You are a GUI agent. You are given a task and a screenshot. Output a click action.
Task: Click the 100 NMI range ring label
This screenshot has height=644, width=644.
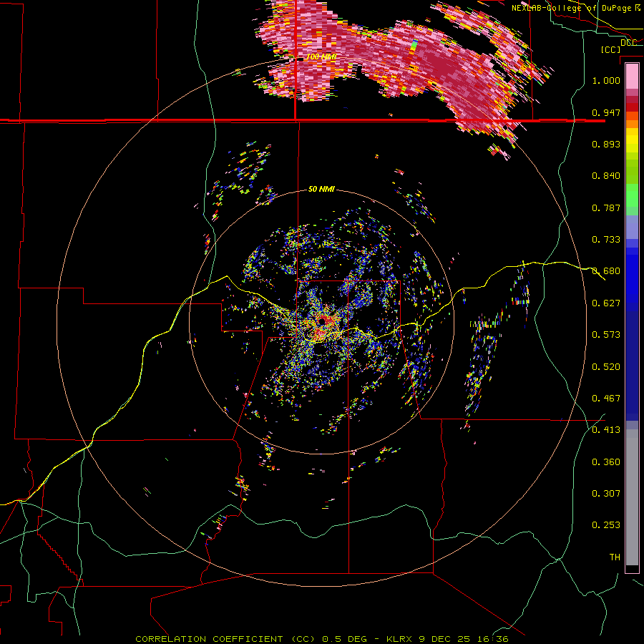coord(321,57)
